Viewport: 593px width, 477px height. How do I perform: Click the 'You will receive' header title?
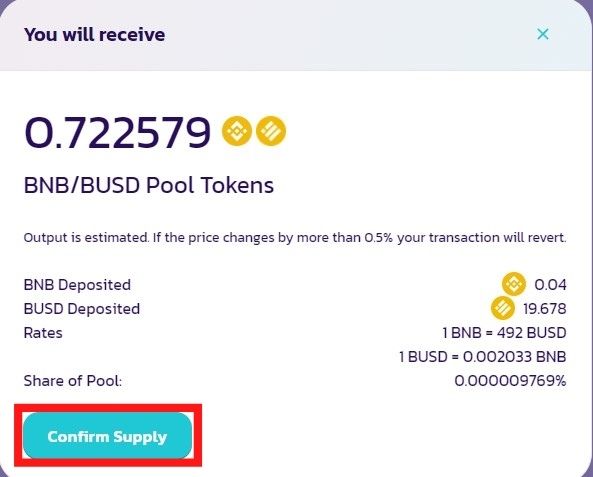click(x=95, y=35)
